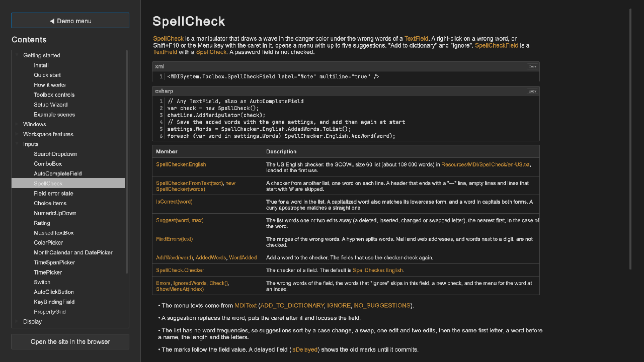The height and width of the screenshot is (362, 644).
Task: Go back using the Demo menu button
Action: (x=70, y=21)
